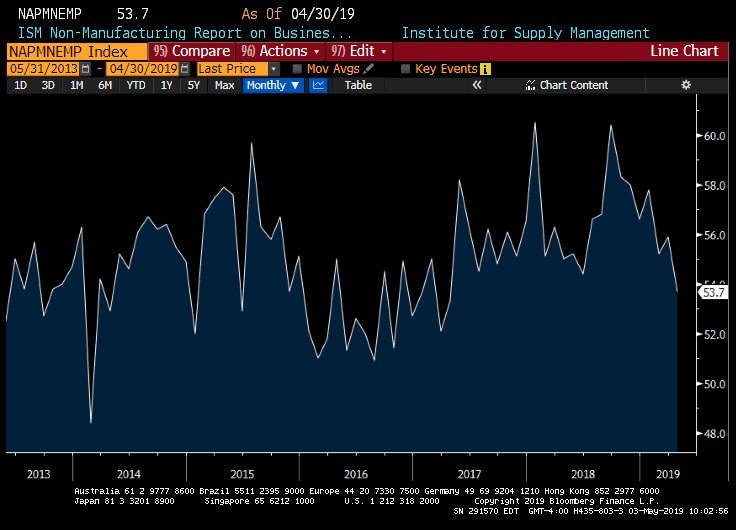The height and width of the screenshot is (530, 736).
Task: Select the 5Y range tab
Action: click(193, 85)
